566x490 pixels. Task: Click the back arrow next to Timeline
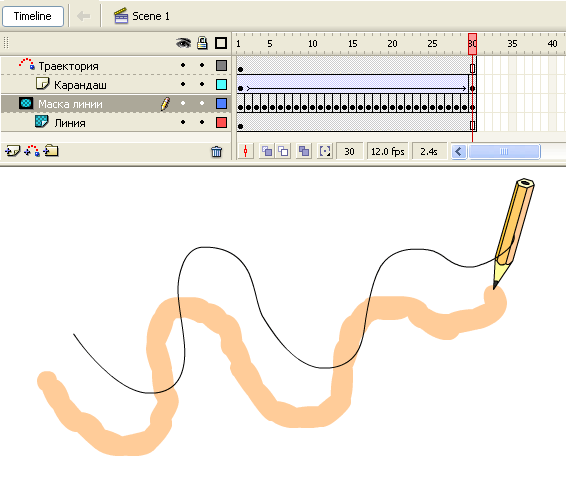pyautogui.click(x=84, y=16)
